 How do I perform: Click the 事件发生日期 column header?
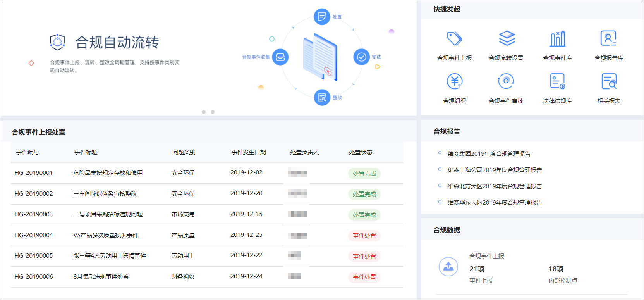(x=249, y=152)
